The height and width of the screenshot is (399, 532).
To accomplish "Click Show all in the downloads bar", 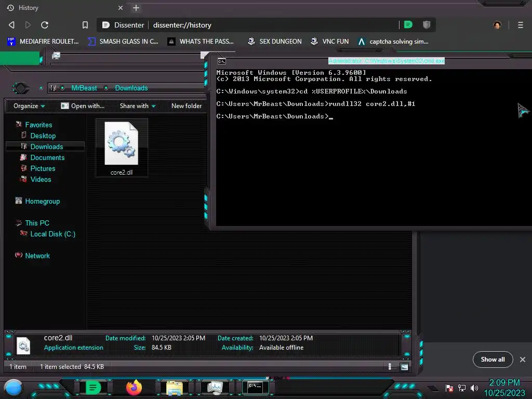I will [x=493, y=360].
